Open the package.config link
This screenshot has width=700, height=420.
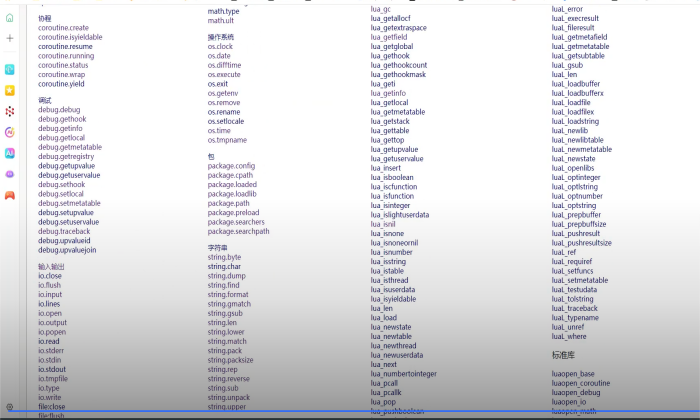pos(231,166)
